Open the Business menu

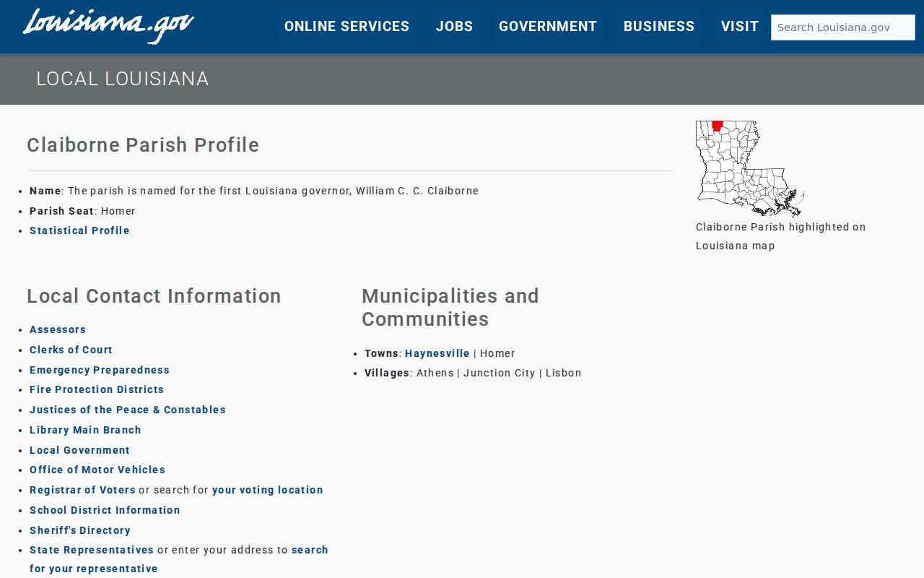pyautogui.click(x=659, y=27)
